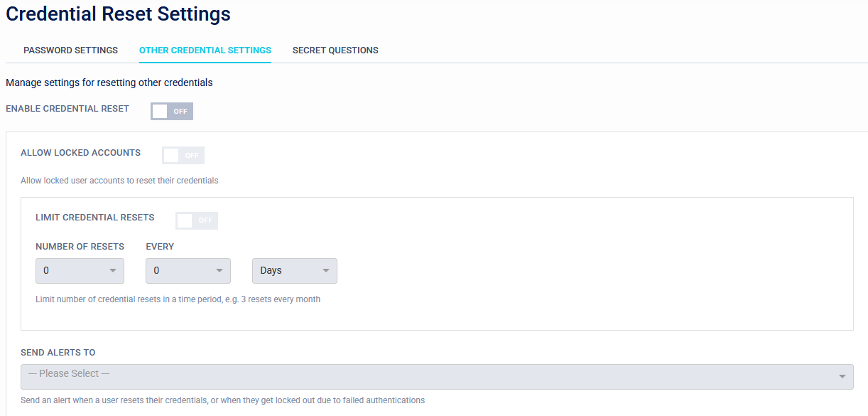Select the Other Credential Settings tab
Viewport: 868px width, 416px height.
coord(205,50)
